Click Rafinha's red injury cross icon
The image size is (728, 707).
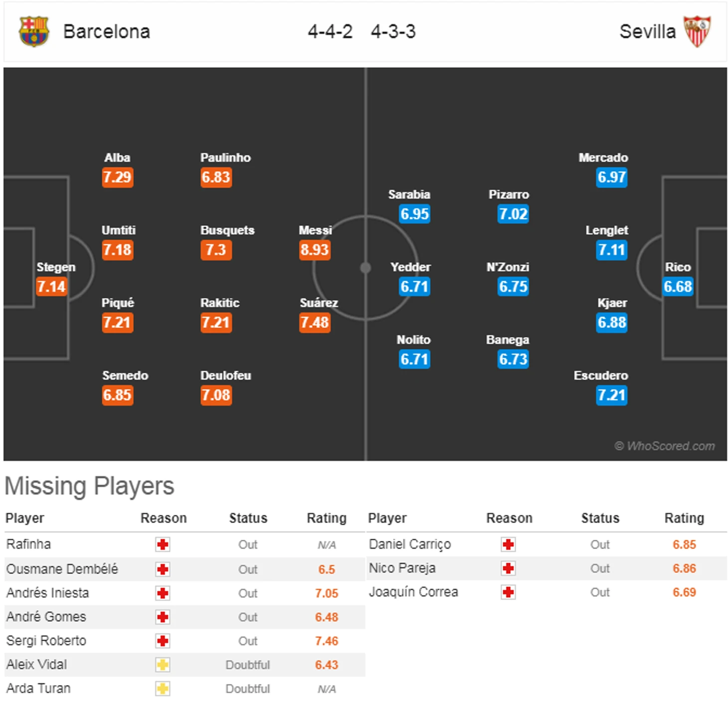click(x=163, y=544)
